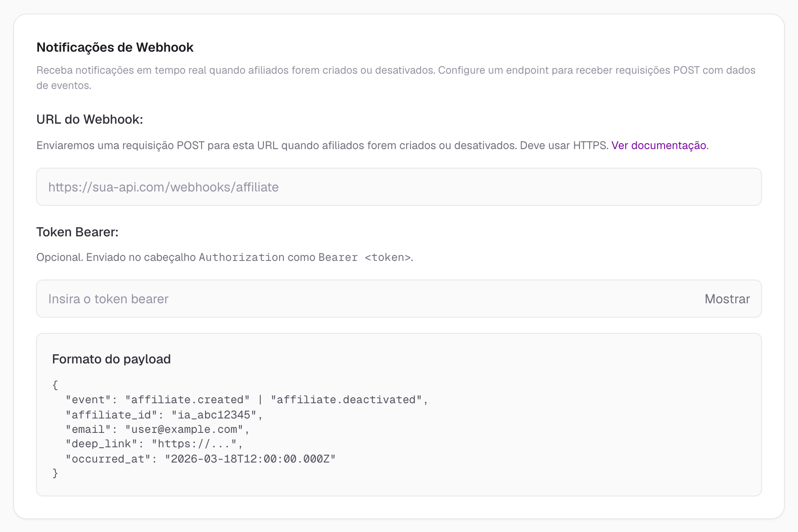This screenshot has width=798, height=532.
Task: Click the "deep_link" payload line
Action: coord(154,443)
